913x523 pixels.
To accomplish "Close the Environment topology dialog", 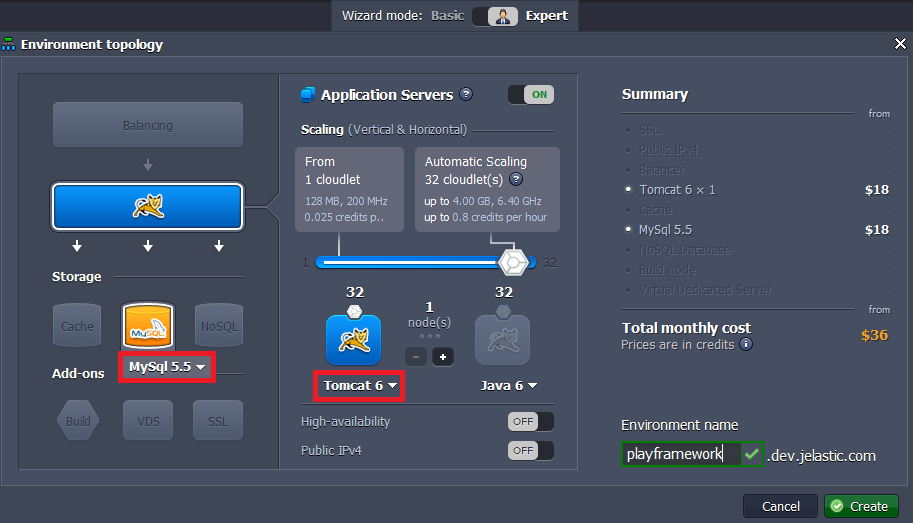I will [x=900, y=44].
